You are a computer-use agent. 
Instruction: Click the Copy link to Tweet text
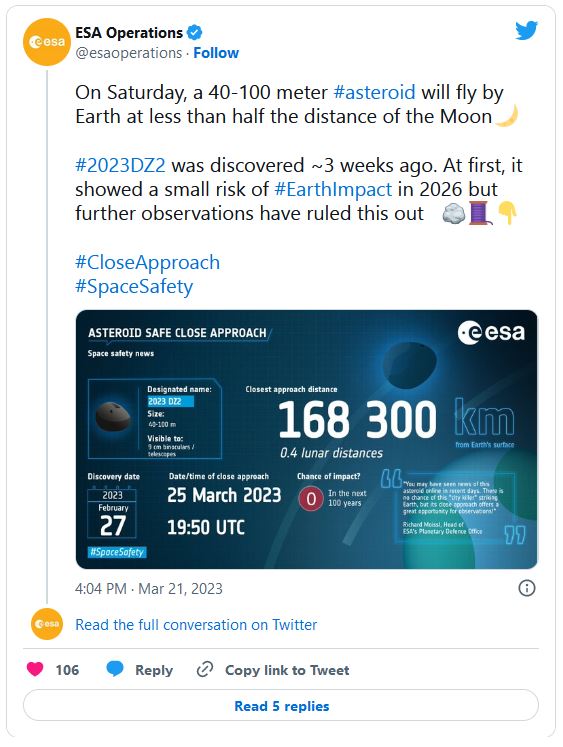point(287,670)
